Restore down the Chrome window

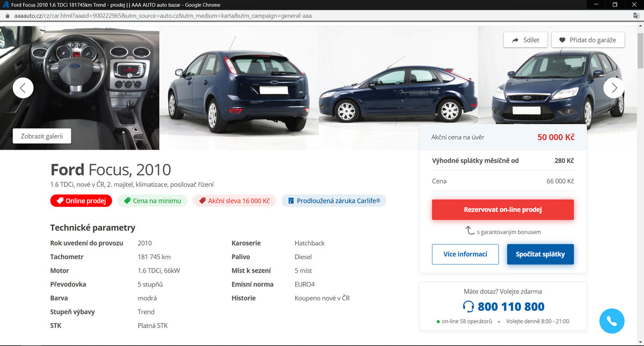pyautogui.click(x=615, y=4)
